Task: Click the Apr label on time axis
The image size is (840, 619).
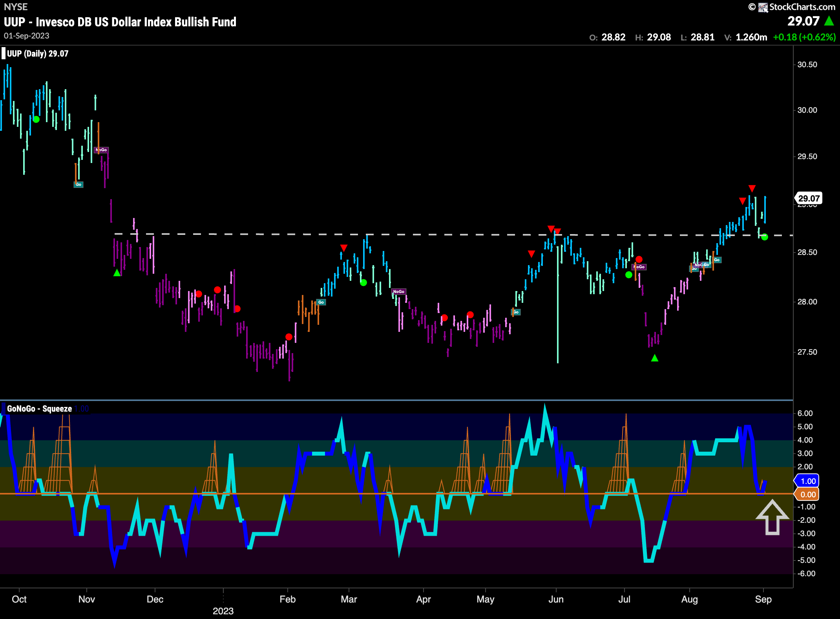Action: (x=424, y=599)
